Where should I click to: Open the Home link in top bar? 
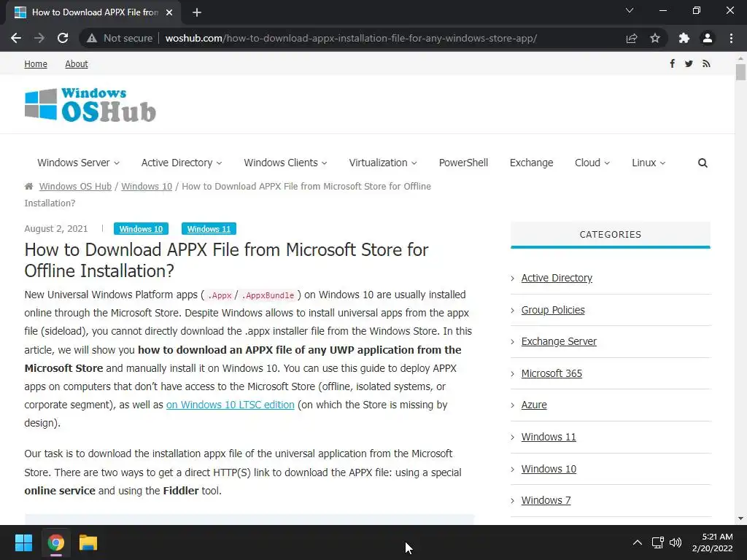[36, 64]
